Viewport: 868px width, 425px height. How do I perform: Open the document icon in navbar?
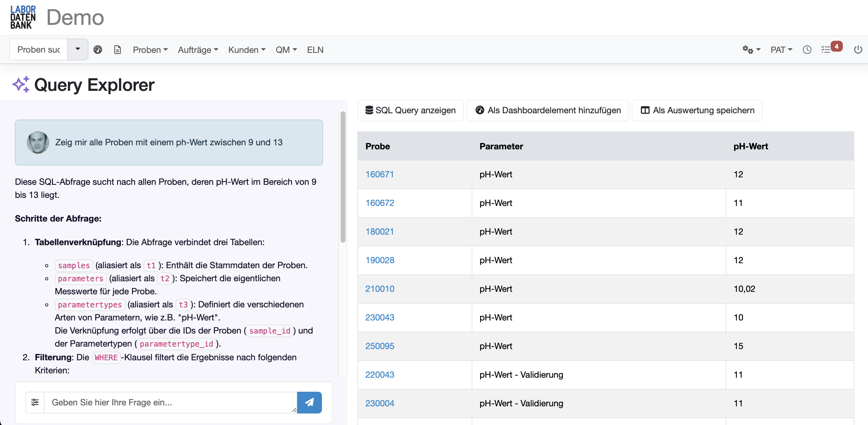click(117, 50)
